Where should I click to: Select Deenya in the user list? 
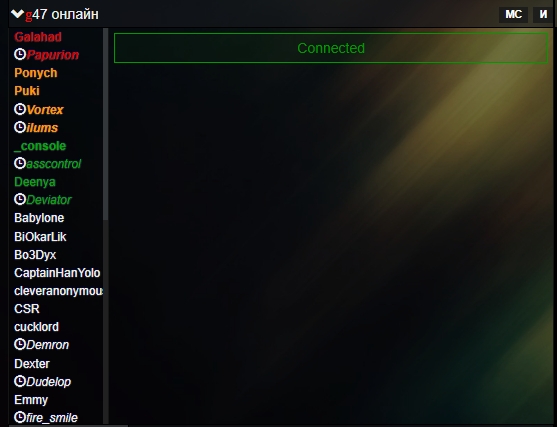coord(35,182)
